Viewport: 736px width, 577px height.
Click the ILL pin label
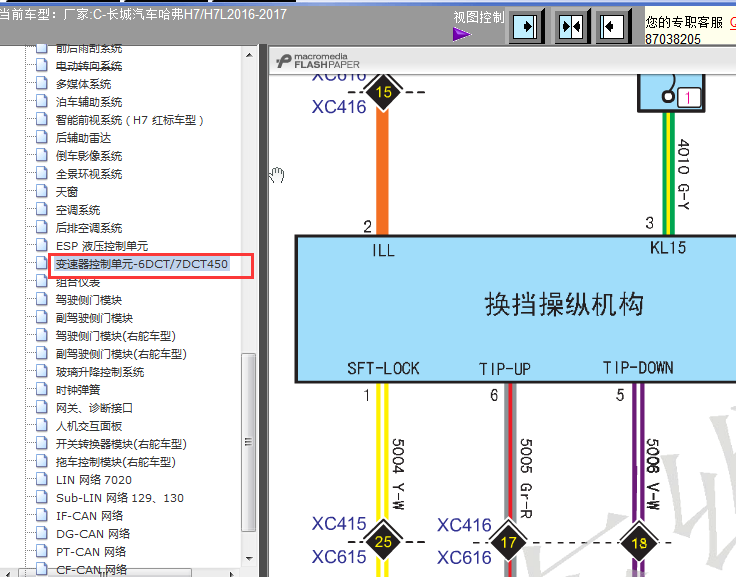coord(383,250)
